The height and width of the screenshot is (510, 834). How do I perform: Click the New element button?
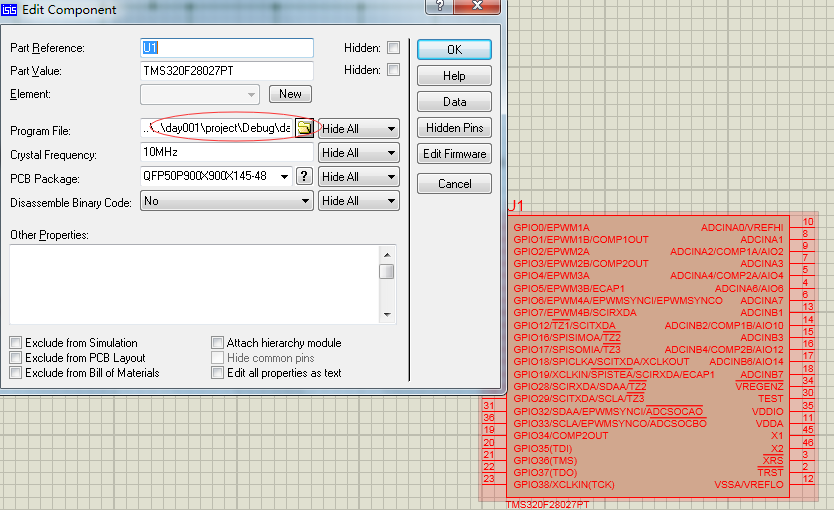290,94
